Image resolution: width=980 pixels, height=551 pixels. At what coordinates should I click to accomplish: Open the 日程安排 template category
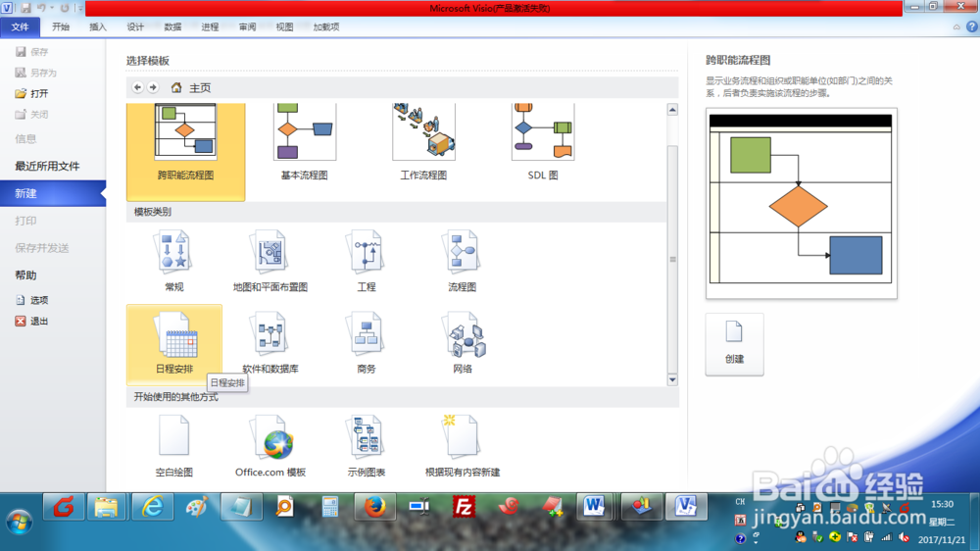click(174, 343)
